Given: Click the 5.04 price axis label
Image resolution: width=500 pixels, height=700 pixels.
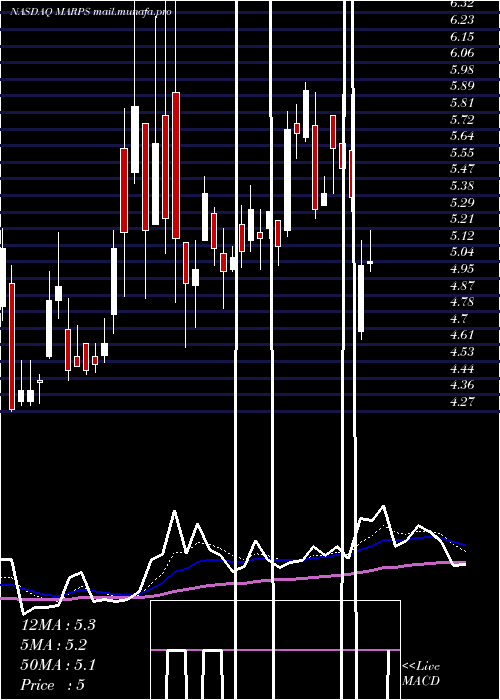Looking at the screenshot, I should click(462, 252).
